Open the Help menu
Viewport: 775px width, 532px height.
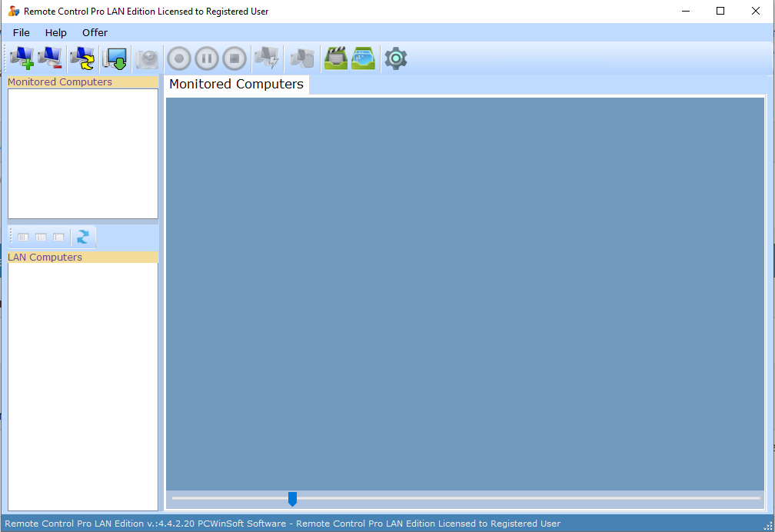tap(56, 32)
